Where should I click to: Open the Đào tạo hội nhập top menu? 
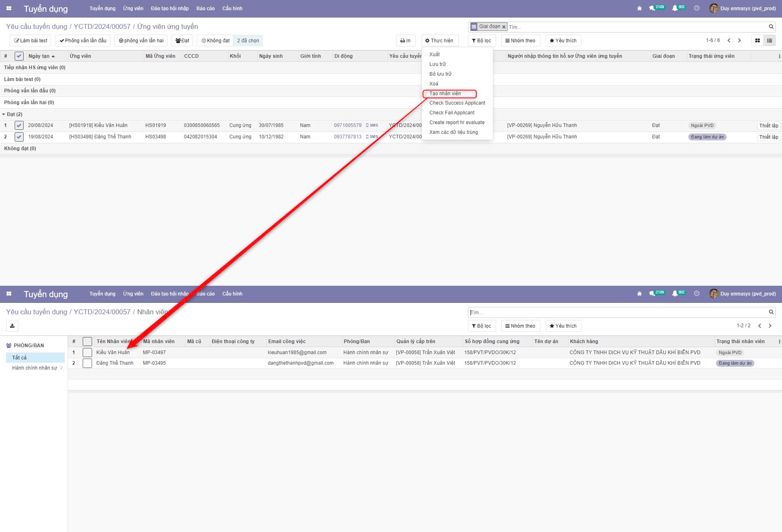coord(169,9)
